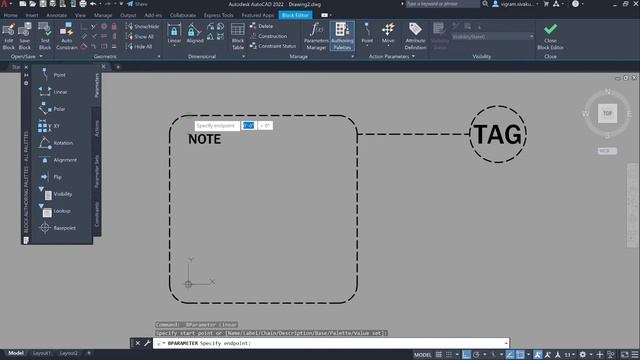Toggle Polar tracking in status bar
This screenshot has width=640, height=360.
click(476, 355)
